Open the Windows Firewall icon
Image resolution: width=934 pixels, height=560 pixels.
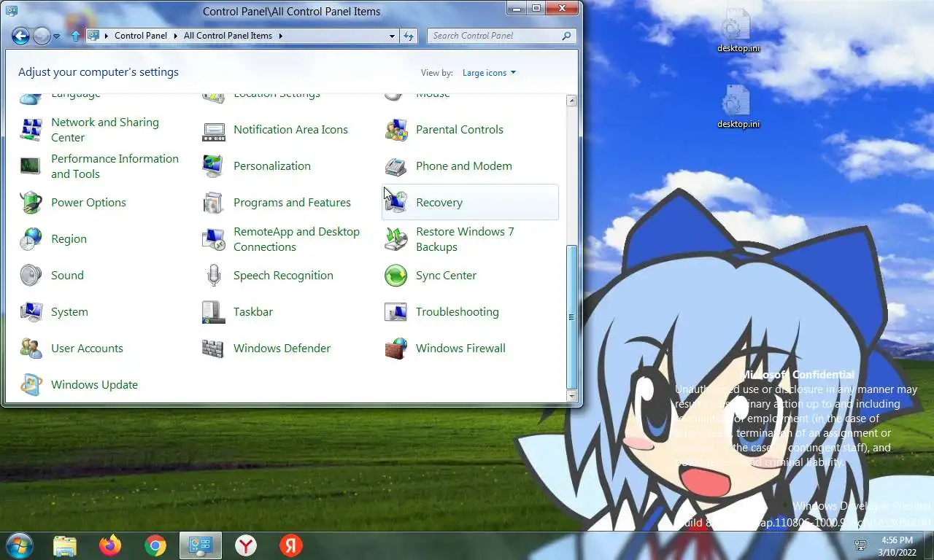coord(395,349)
